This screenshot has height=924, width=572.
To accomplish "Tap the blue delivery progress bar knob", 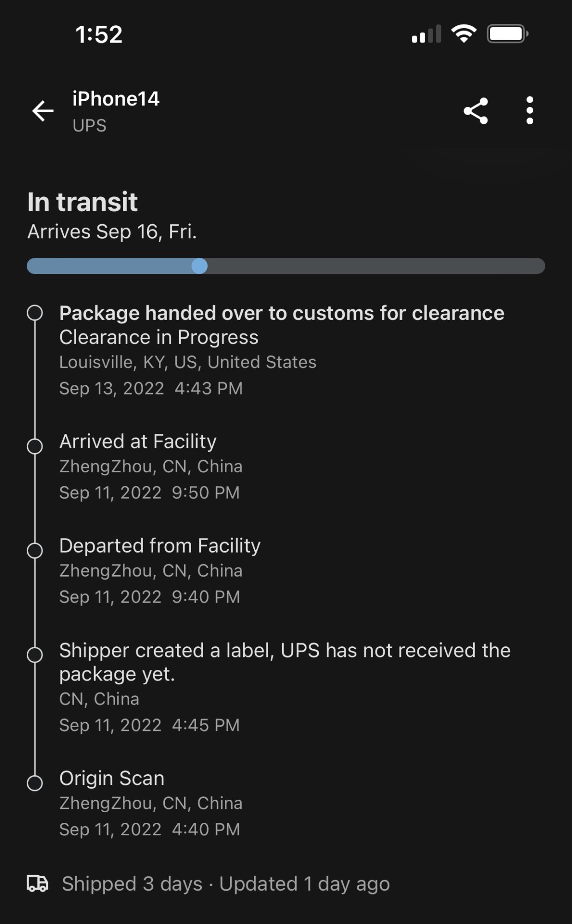I will click(x=199, y=266).
